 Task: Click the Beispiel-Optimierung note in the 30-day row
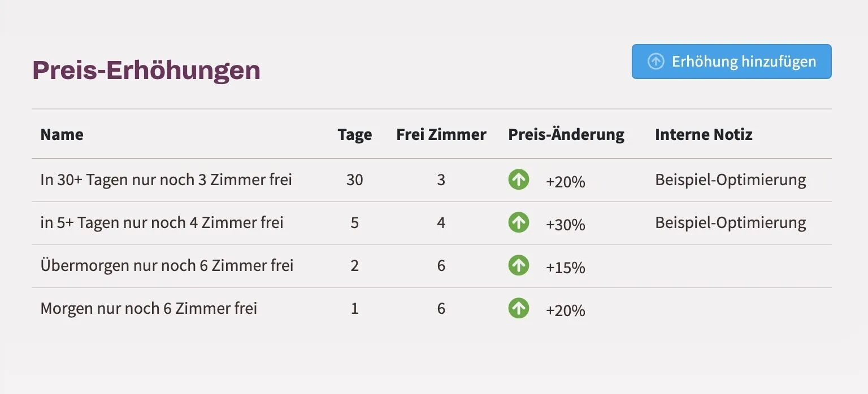(731, 180)
